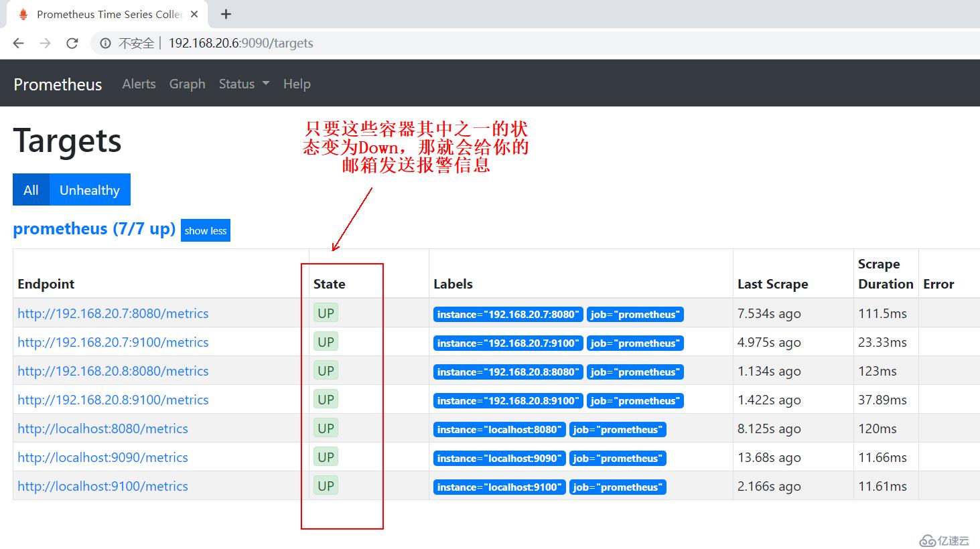This screenshot has height=549, width=980.
Task: Open endpoint http://localhost:9090/metrics
Action: point(102,457)
